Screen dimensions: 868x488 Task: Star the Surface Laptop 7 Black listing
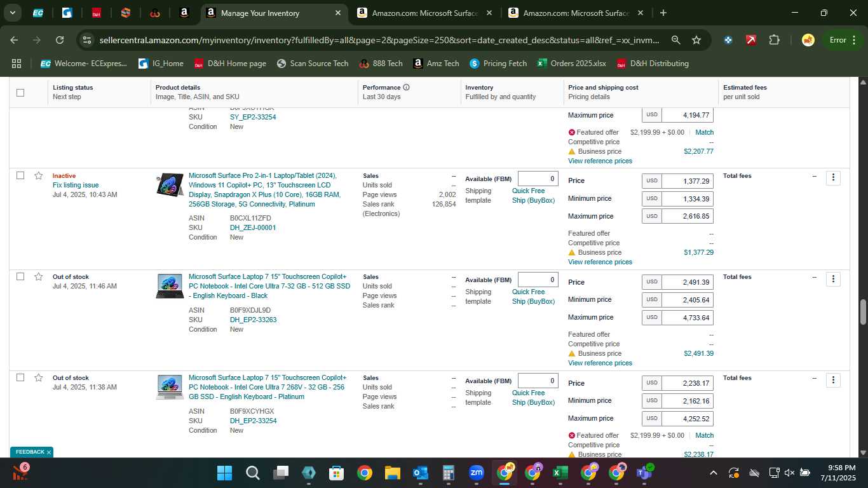[x=38, y=276]
